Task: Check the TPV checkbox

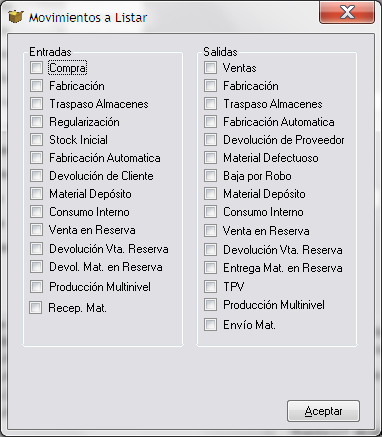Action: coord(210,286)
